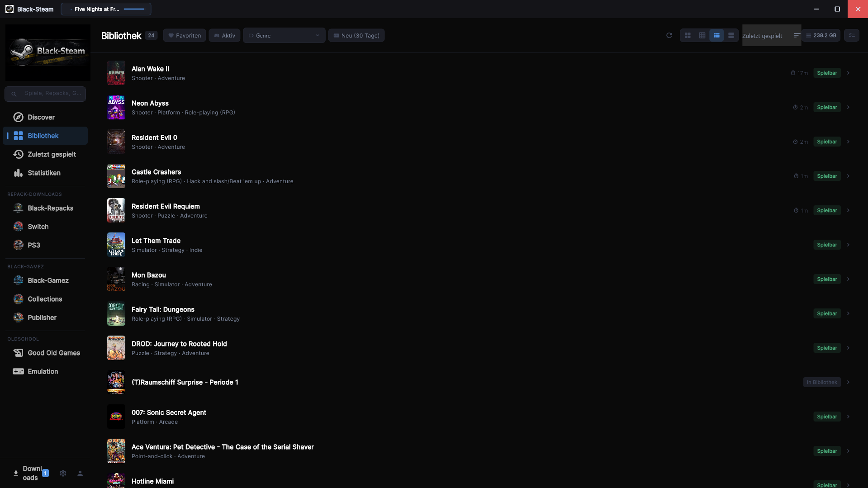Open Black-Gamez in sidebar
868x488 pixels.
(45, 280)
